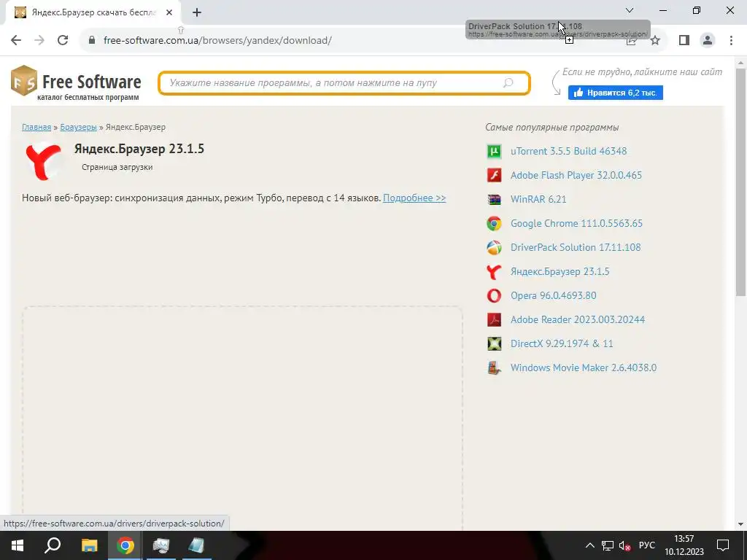Viewport: 747px width, 560px height.
Task: Open DirectX 9.29.1974 & 11 link
Action: [x=562, y=343]
